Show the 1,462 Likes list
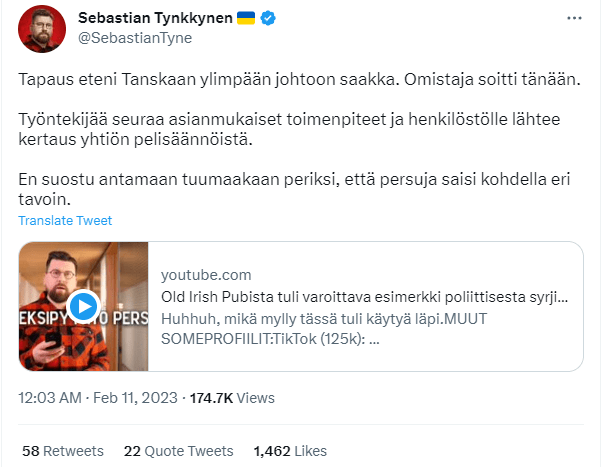602x467 pixels. tap(291, 451)
